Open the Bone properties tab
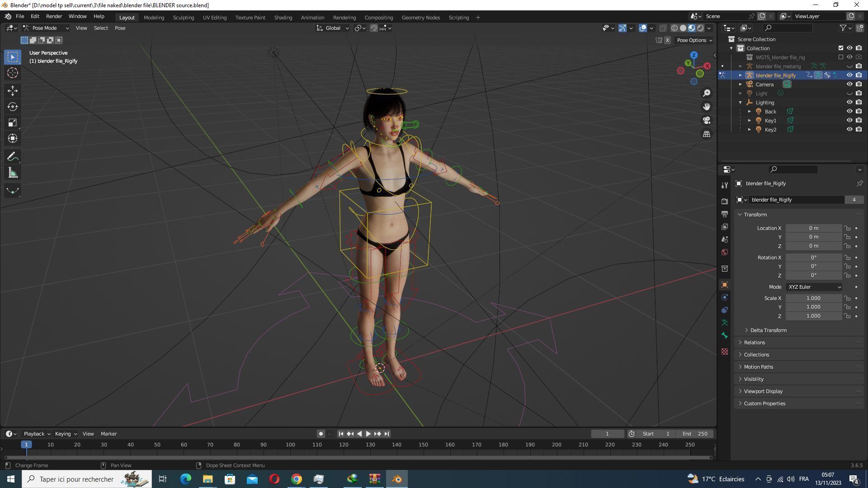This screenshot has width=868, height=488. coord(725,335)
